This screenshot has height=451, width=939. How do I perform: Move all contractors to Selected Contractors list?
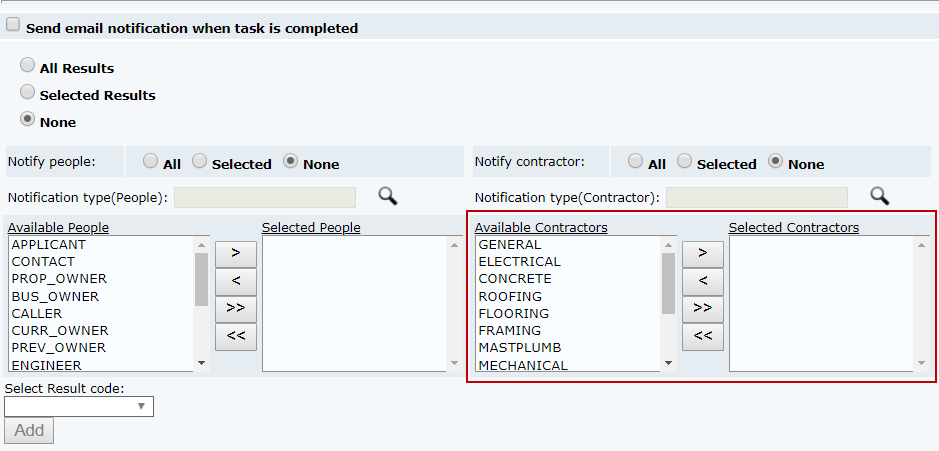tap(703, 307)
